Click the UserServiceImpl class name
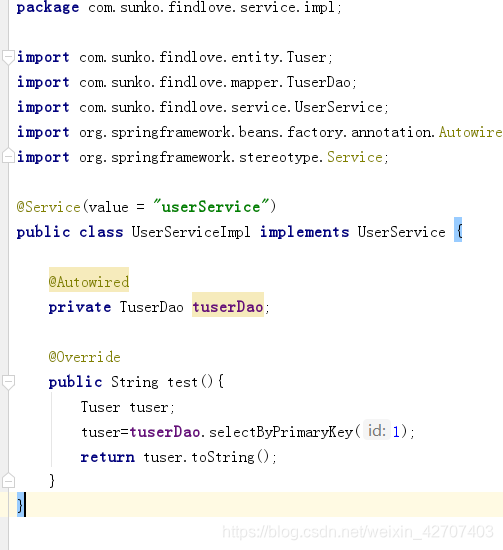The width and height of the screenshot is (503, 550). pos(191,232)
